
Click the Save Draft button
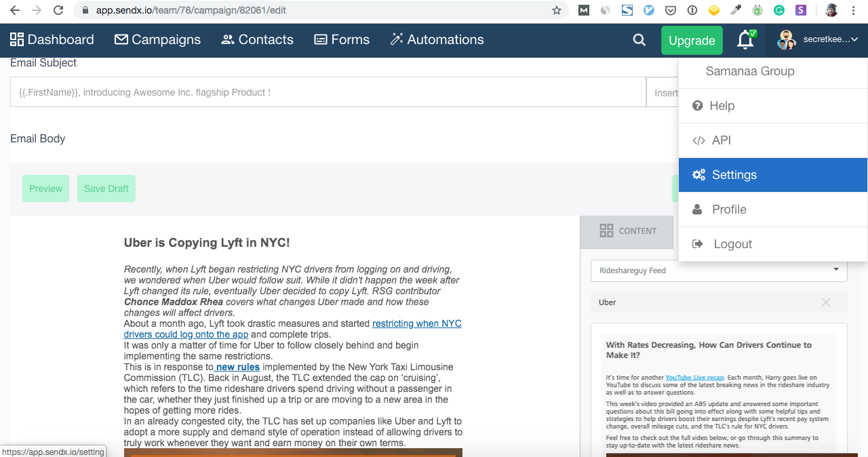tap(106, 188)
